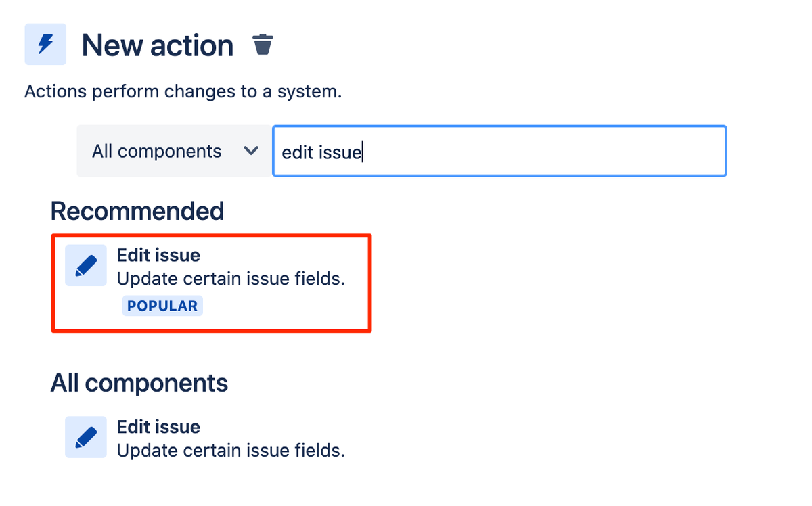Click the POPULAR badge
This screenshot has height=506, width=812.
point(162,306)
